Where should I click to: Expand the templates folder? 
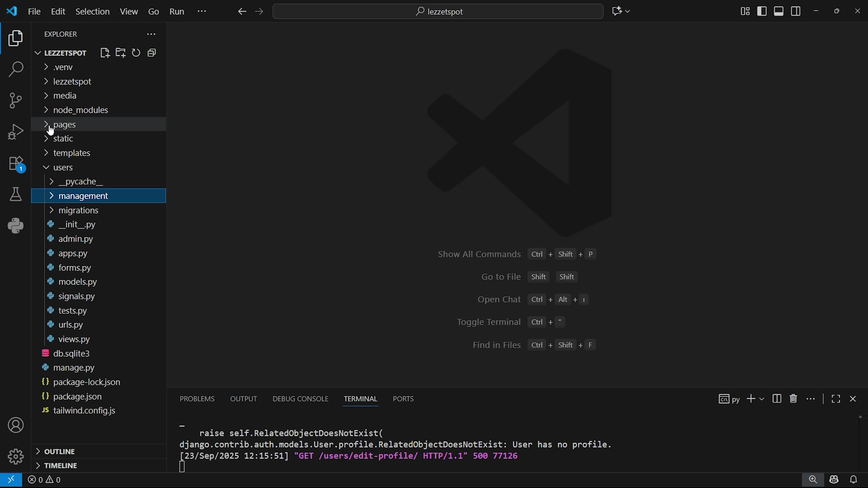click(71, 153)
